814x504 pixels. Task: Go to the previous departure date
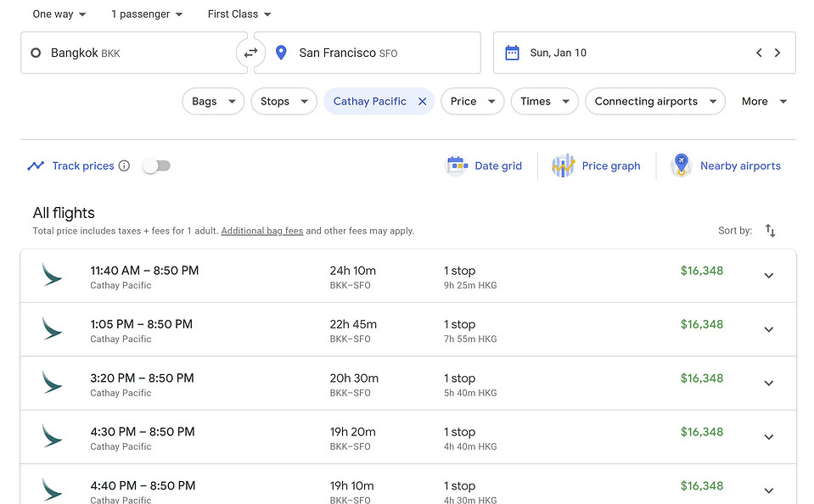(759, 53)
